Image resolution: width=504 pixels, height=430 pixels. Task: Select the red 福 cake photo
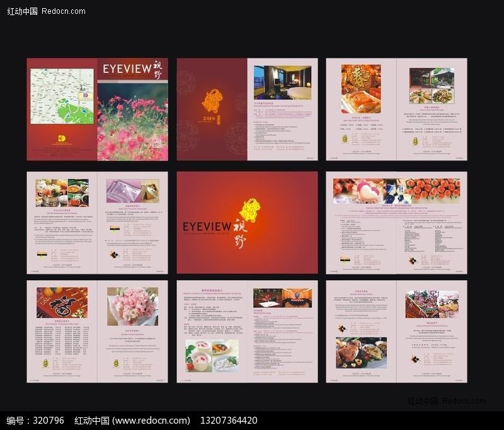(x=62, y=302)
